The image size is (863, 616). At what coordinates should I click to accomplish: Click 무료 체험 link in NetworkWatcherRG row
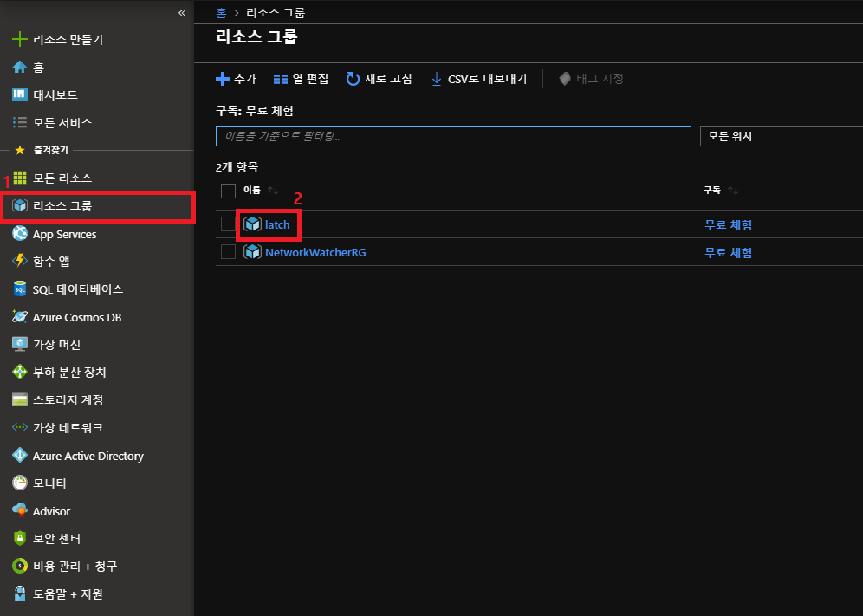(728, 252)
